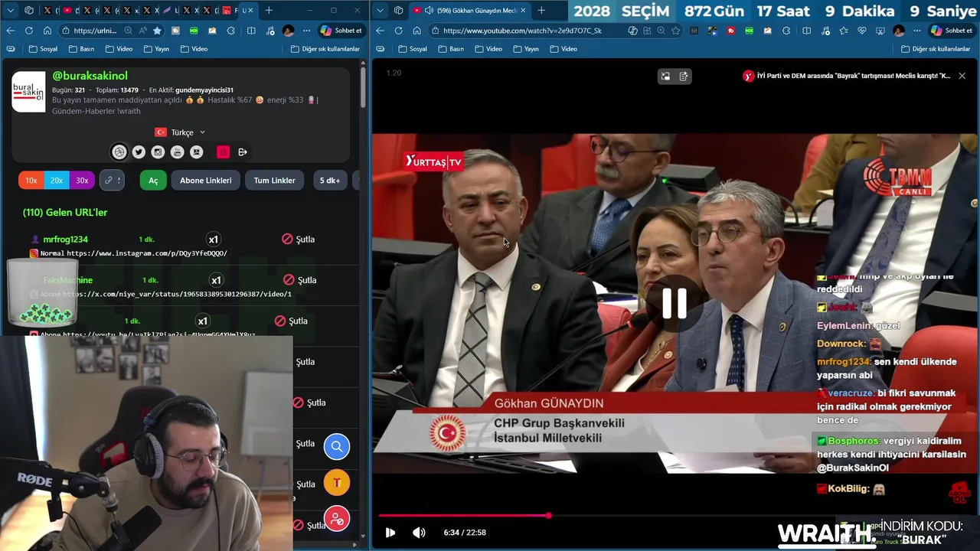Click refresh in the left browser window
This screenshot has width=980, height=551.
point(29,31)
